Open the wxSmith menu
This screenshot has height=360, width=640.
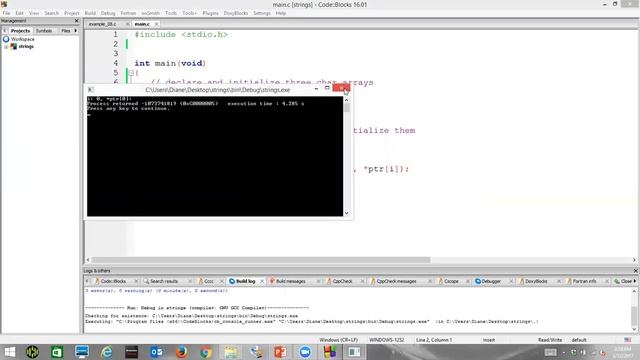[150, 13]
